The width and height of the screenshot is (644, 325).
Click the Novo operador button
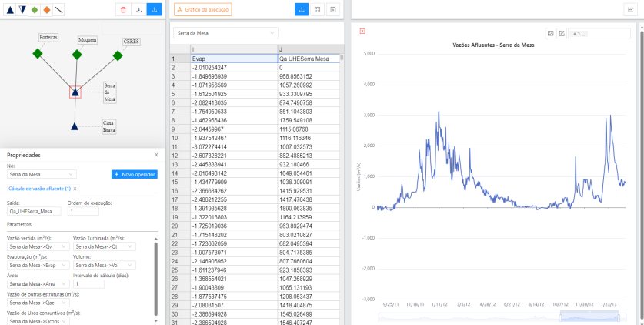pyautogui.click(x=135, y=174)
